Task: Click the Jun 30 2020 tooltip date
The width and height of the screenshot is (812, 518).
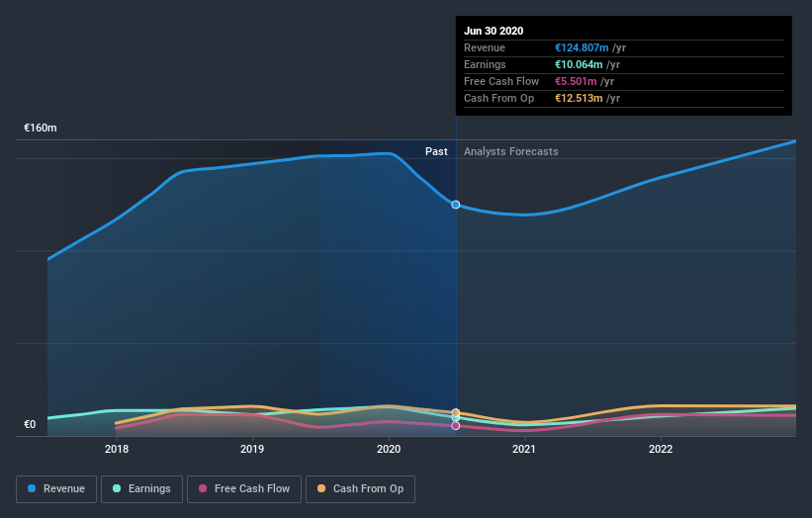Action: click(494, 31)
